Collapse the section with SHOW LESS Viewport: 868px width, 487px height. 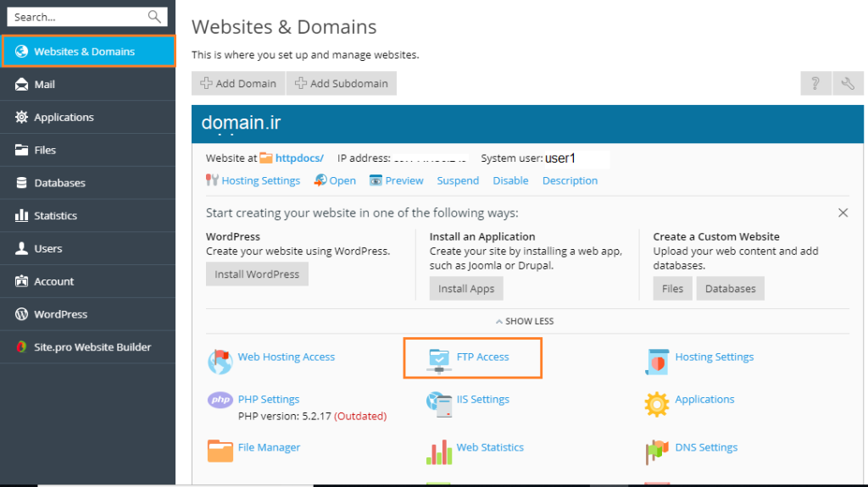pyautogui.click(x=524, y=322)
